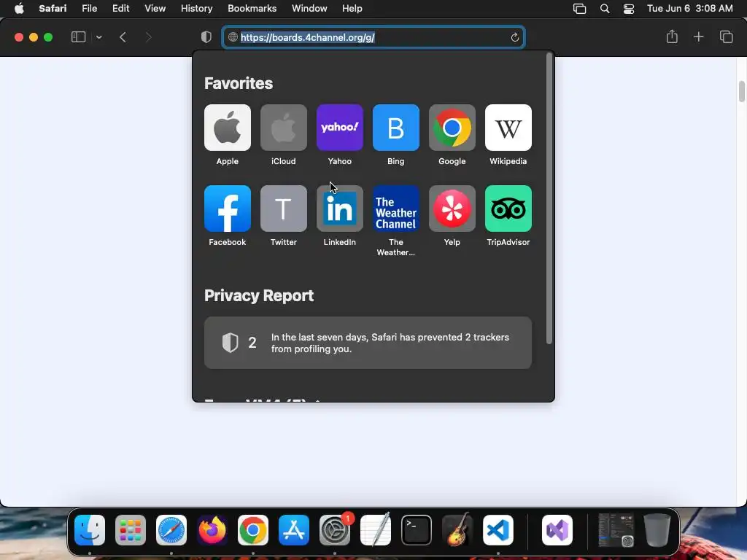Open Launchpad from the Dock
The height and width of the screenshot is (560, 747).
tap(131, 530)
